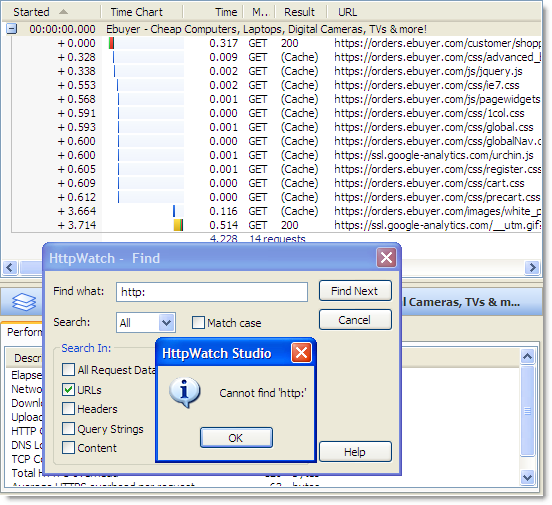Select the pagewidgets request row
The height and width of the screenshot is (505, 552).
tap(276, 99)
